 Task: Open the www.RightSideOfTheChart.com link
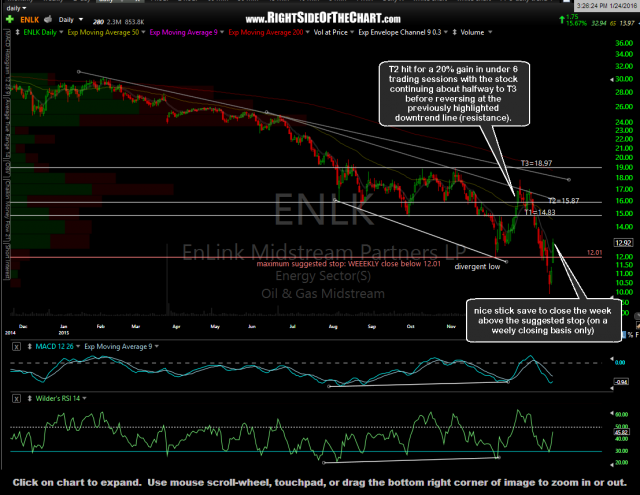(323, 18)
